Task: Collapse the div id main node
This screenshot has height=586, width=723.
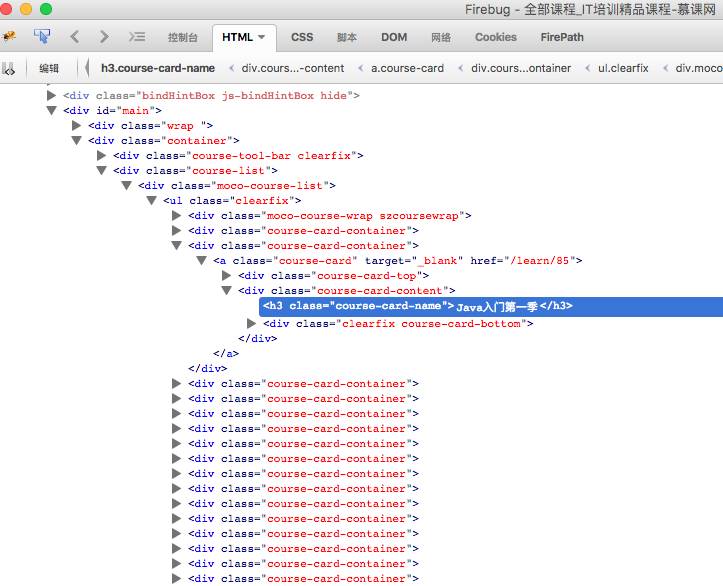Action: point(51,110)
